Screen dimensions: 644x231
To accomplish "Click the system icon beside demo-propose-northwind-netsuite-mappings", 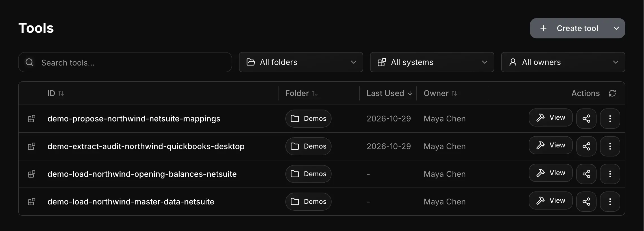I will [x=32, y=119].
